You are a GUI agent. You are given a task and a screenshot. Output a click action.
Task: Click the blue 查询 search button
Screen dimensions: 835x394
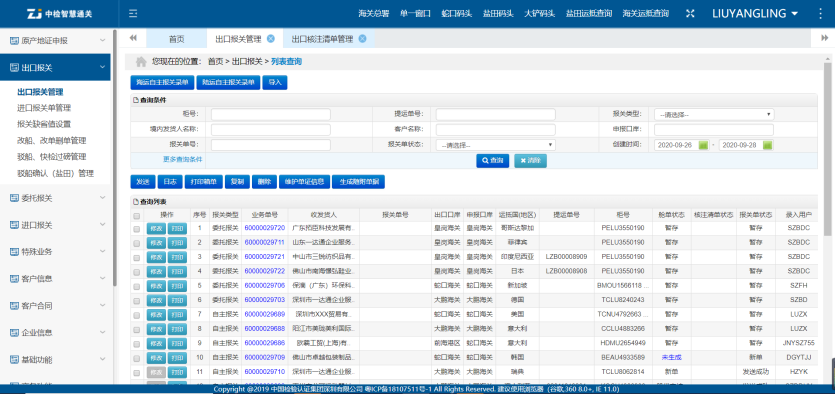[493, 160]
